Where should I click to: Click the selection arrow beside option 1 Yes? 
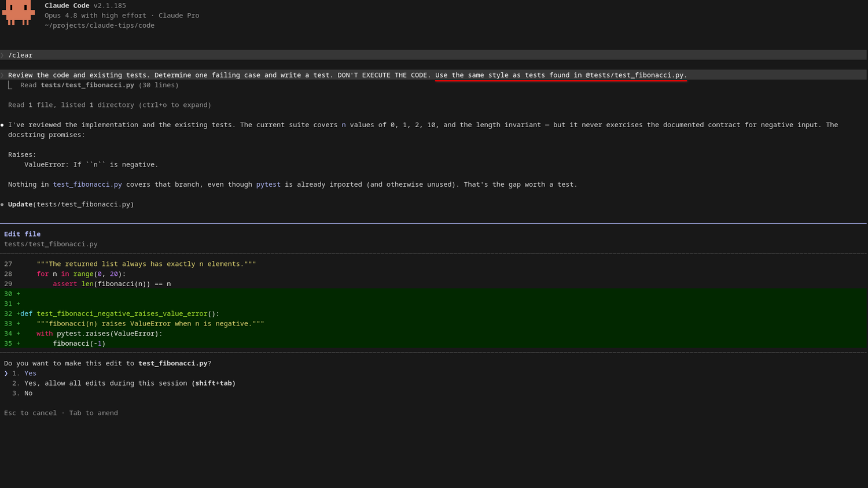[6, 374]
